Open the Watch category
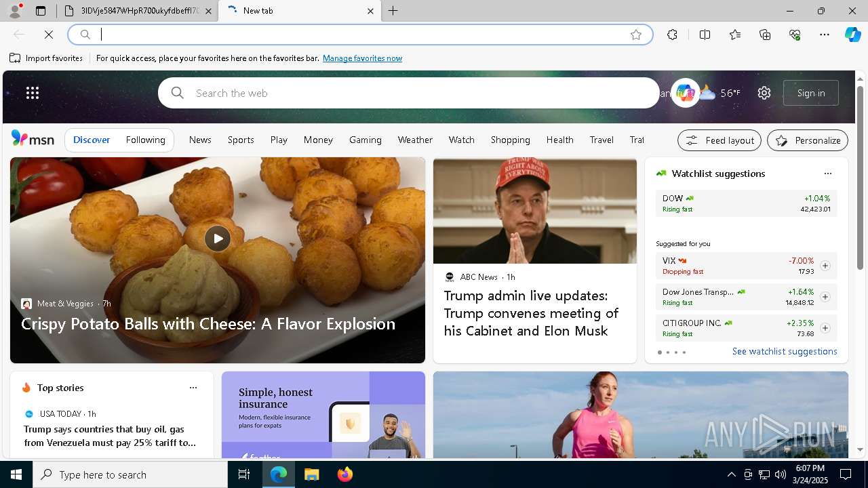The height and width of the screenshot is (488, 868). pyautogui.click(x=461, y=140)
